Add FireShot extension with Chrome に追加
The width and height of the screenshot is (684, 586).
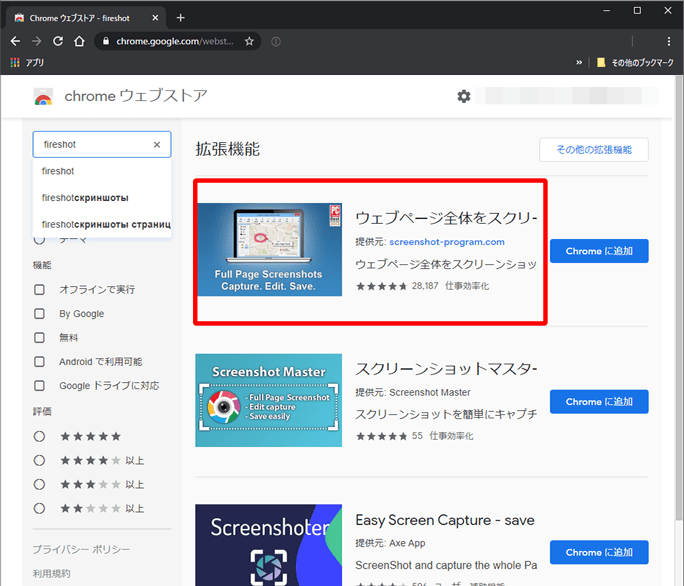[x=599, y=251]
